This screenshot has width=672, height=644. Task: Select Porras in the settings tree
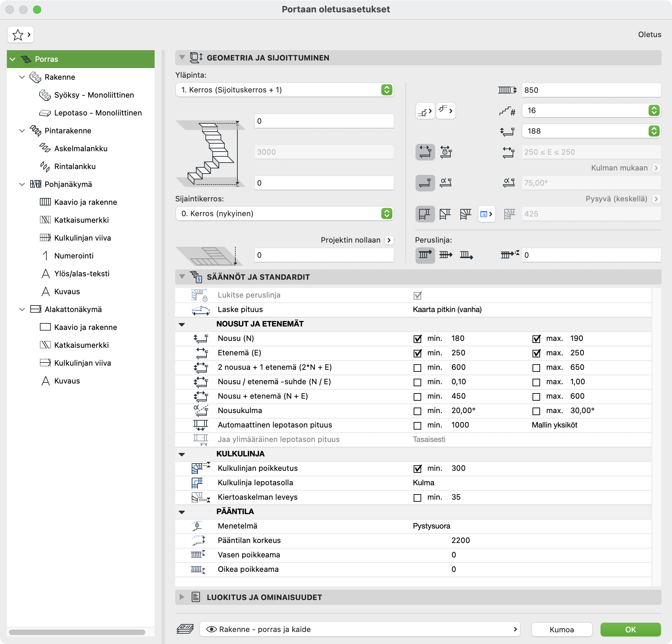click(x=81, y=59)
